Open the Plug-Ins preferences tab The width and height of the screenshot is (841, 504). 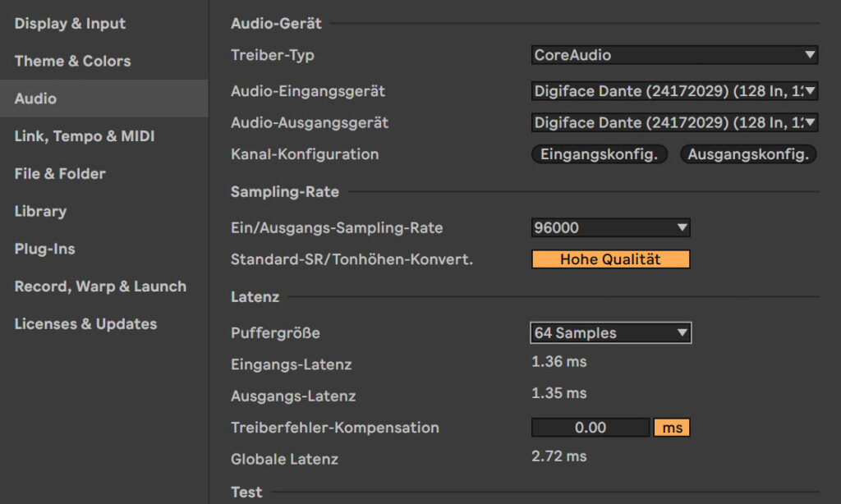pyautogui.click(x=44, y=249)
